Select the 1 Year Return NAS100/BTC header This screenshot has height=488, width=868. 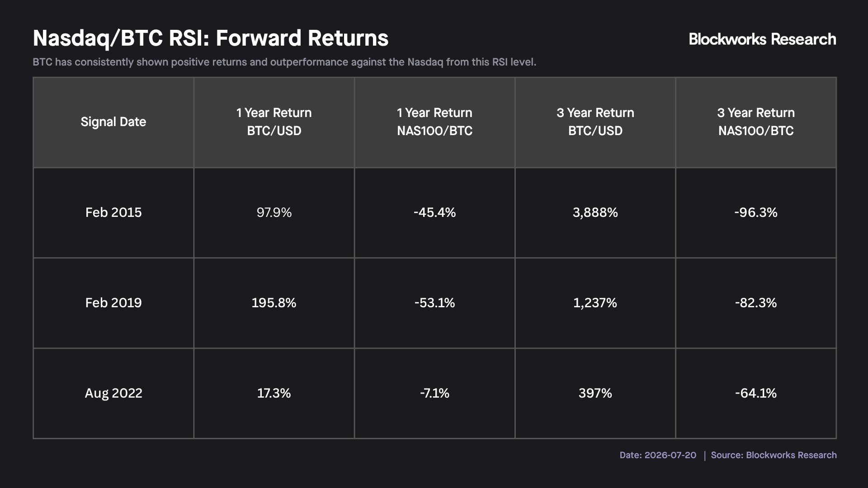pos(434,122)
